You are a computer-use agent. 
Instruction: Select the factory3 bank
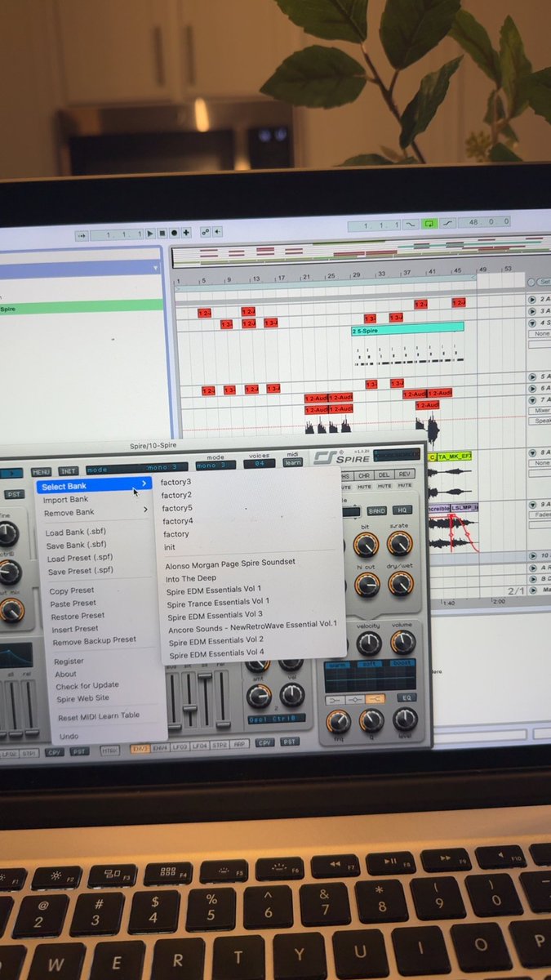coord(176,483)
